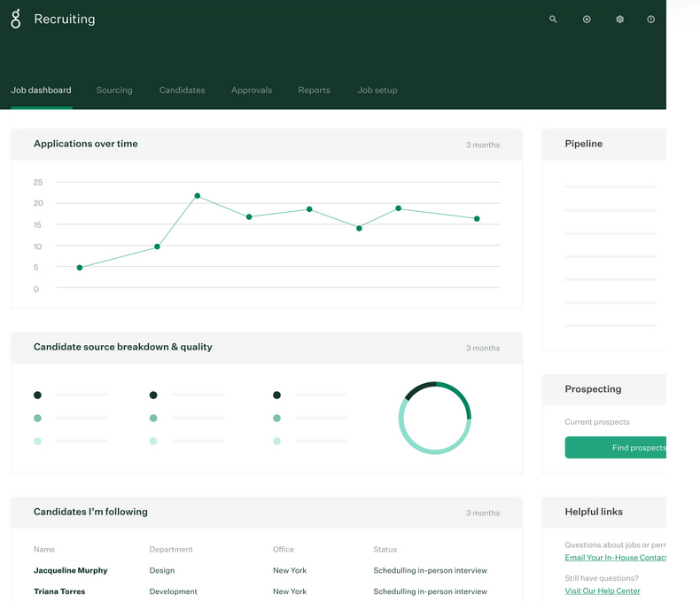The image size is (700, 603).
Task: Click the Greenhouse logo icon
Action: [x=16, y=19]
